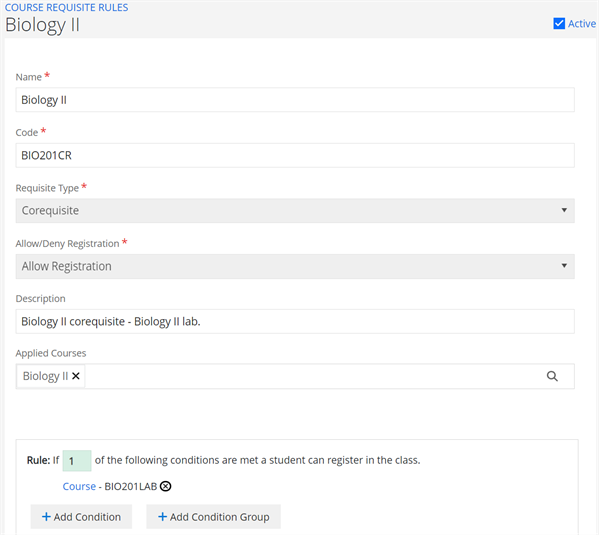The width and height of the screenshot is (599, 535).
Task: Uncheck the Active checkbox
Action: pyautogui.click(x=559, y=23)
